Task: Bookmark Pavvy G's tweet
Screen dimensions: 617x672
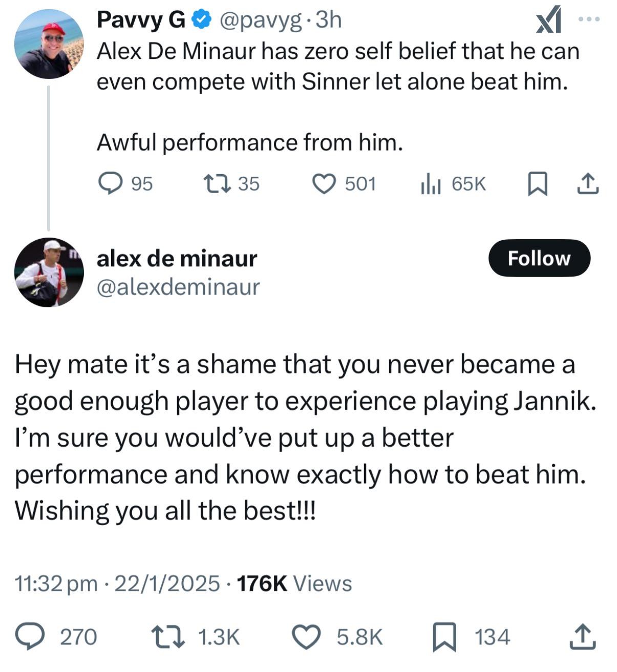Action: pyautogui.click(x=538, y=183)
